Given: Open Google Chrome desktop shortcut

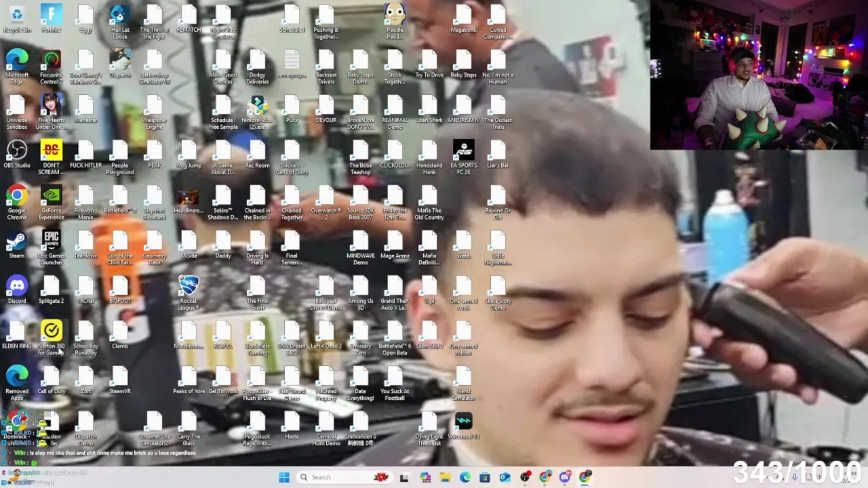Looking at the screenshot, I should (17, 203).
